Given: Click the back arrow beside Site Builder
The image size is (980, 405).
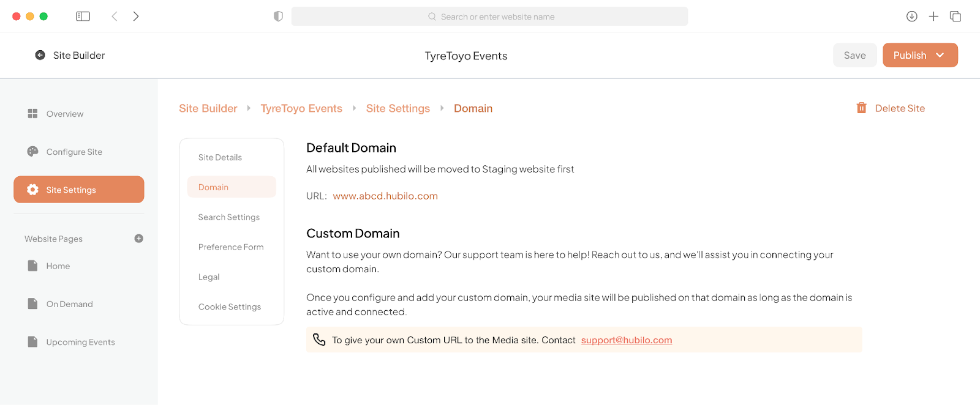Looking at the screenshot, I should coord(40,55).
